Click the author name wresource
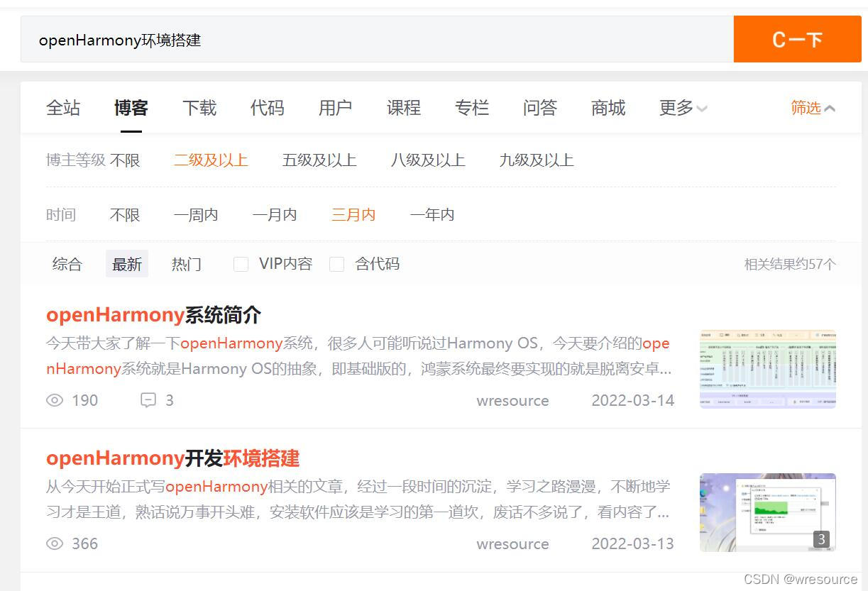 (512, 401)
